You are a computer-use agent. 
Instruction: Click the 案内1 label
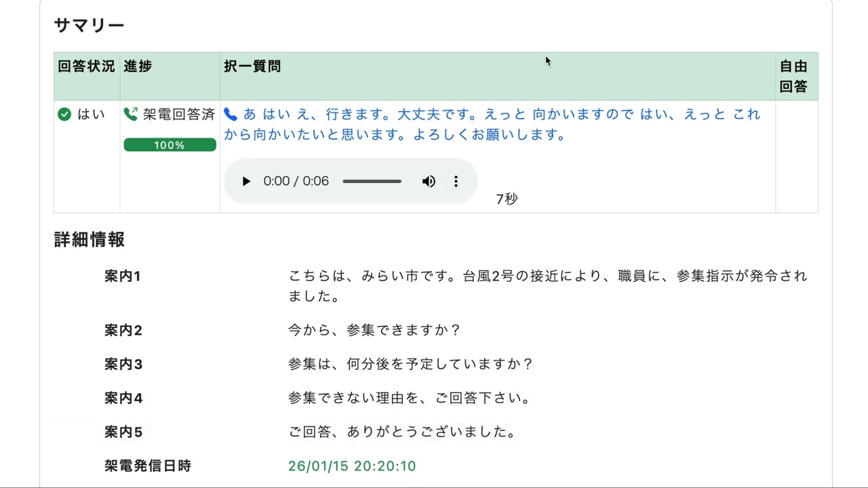(x=123, y=277)
